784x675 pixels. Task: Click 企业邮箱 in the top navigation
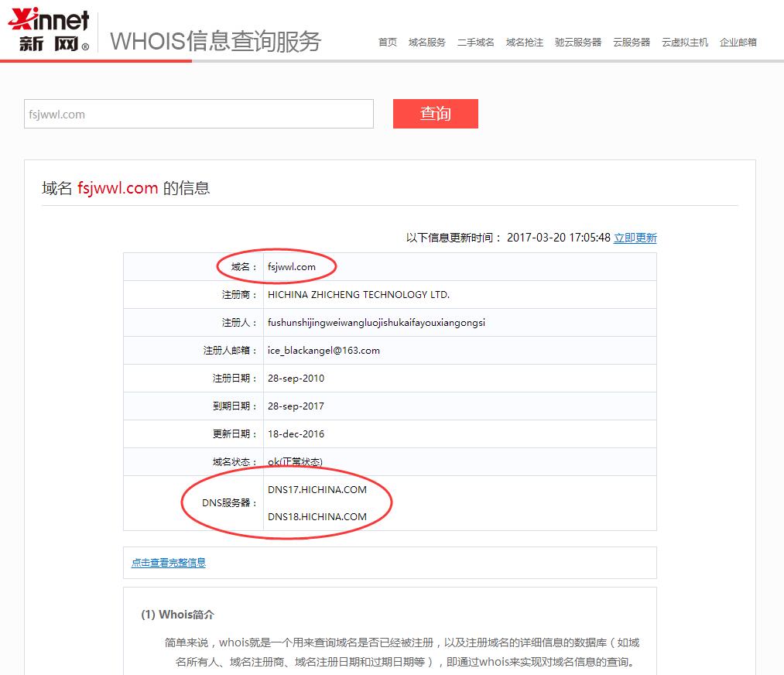738,43
